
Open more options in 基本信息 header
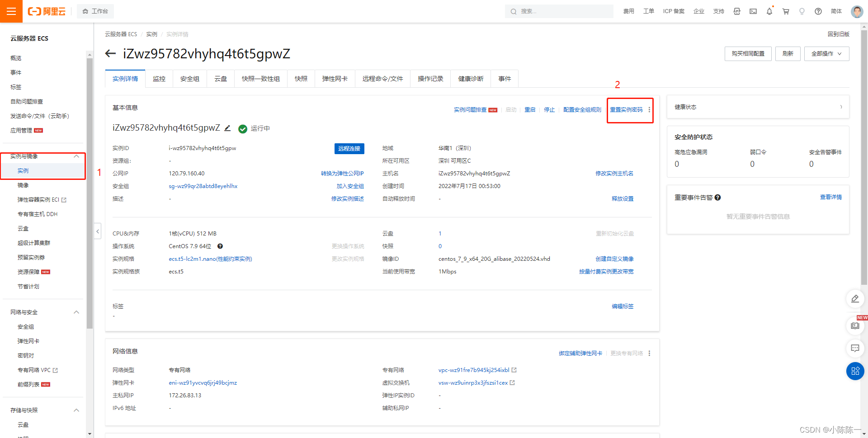(649, 110)
